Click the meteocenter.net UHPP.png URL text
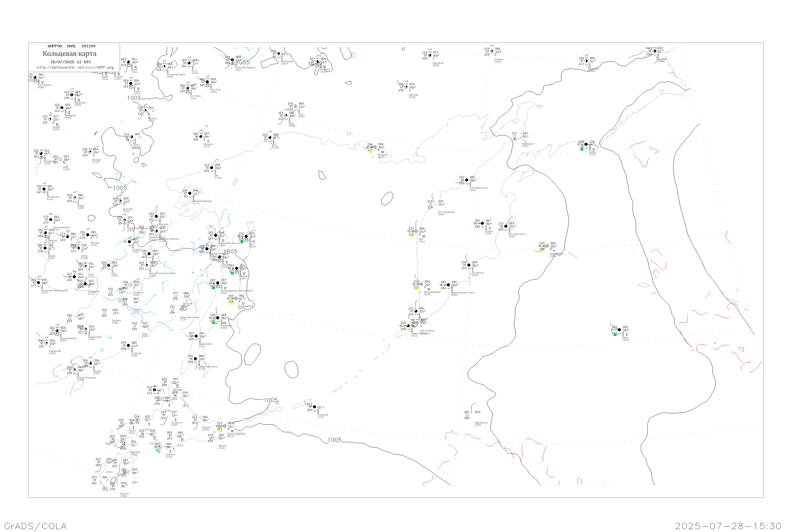This screenshot has height=532, width=798. click(75, 68)
